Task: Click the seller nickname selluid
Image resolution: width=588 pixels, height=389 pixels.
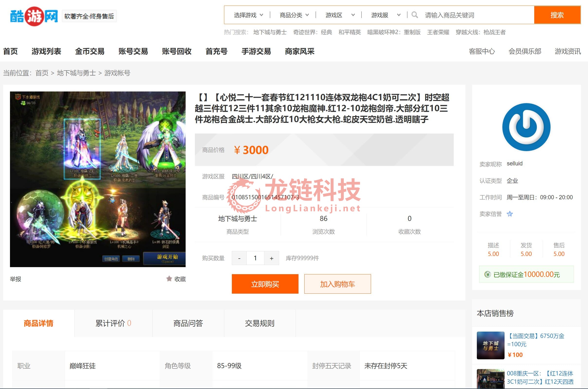Action: pos(515,163)
